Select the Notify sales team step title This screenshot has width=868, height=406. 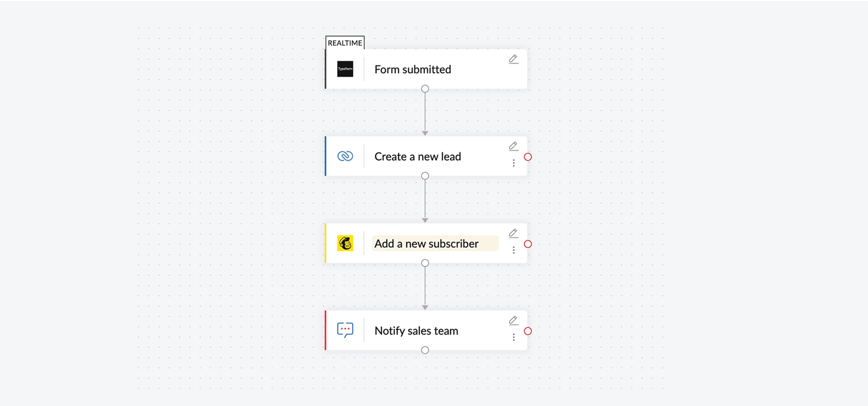(x=416, y=331)
